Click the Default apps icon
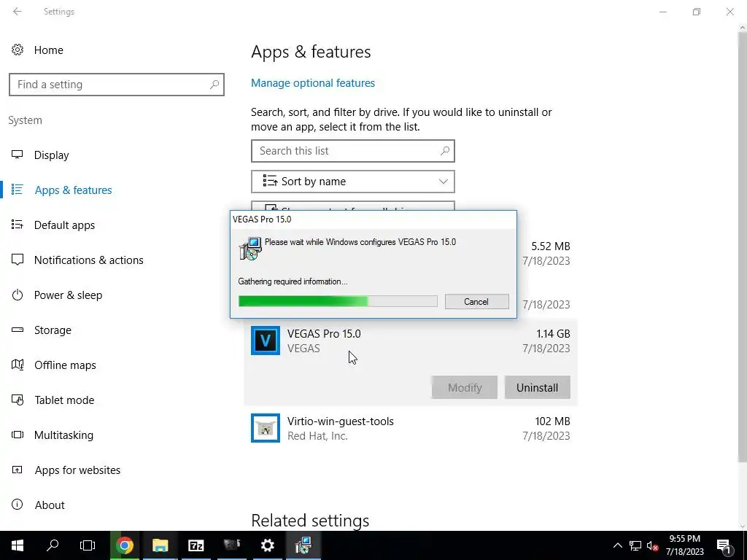This screenshot has width=747, height=560. pyautogui.click(x=18, y=225)
